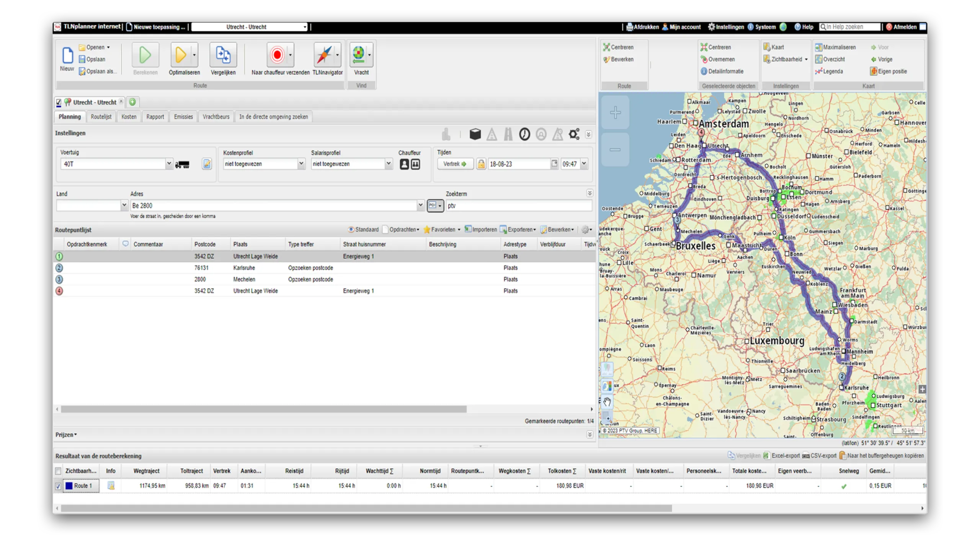Select the Mechelen route point row
The width and height of the screenshot is (980, 551).
pos(324,279)
